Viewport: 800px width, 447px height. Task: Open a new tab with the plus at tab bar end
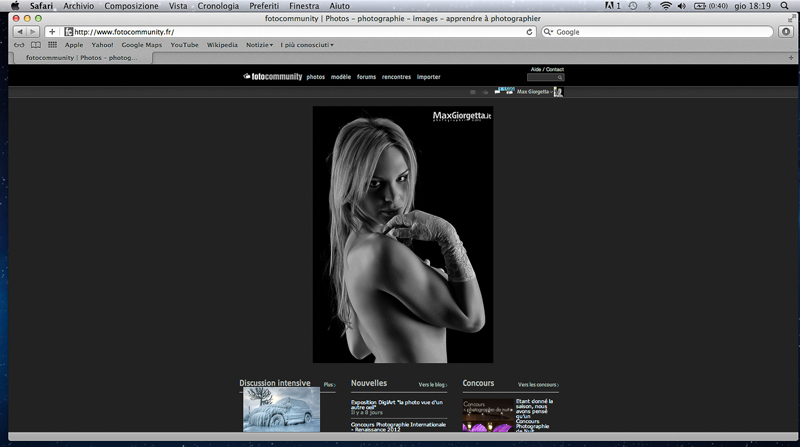tap(791, 58)
